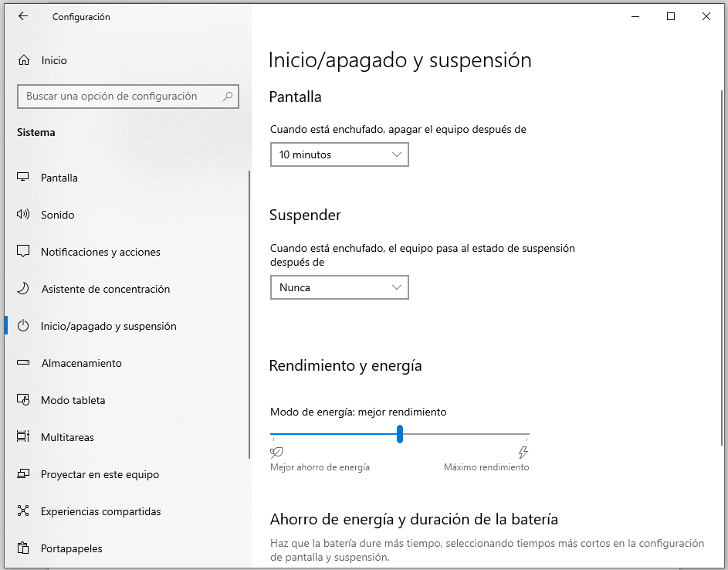728x570 pixels.
Task: Click Ahorro de energía y duración heading
Action: (x=414, y=519)
